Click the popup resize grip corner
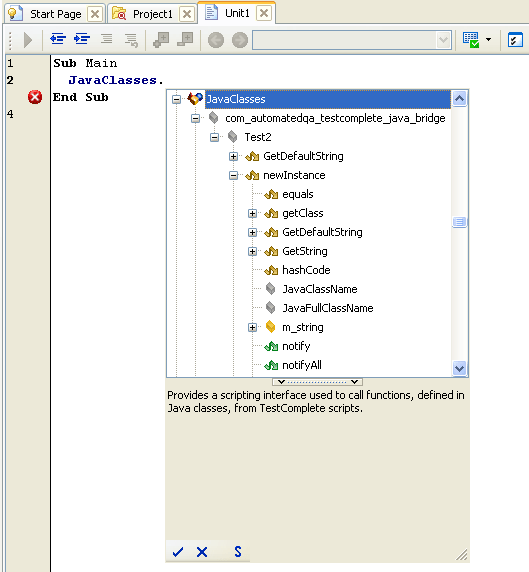Screen dimensions: 529x572 pyautogui.click(x=462, y=554)
